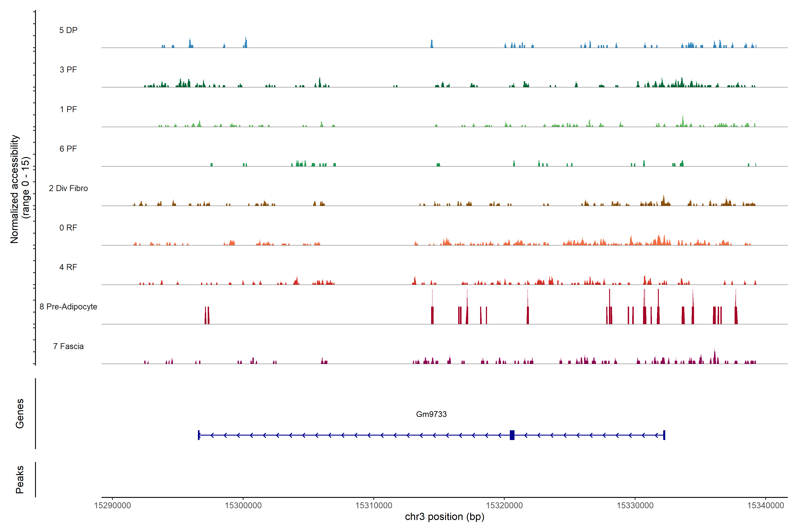Click the 1 PF track label
Viewport: 798px width, 532px height.
click(x=68, y=109)
